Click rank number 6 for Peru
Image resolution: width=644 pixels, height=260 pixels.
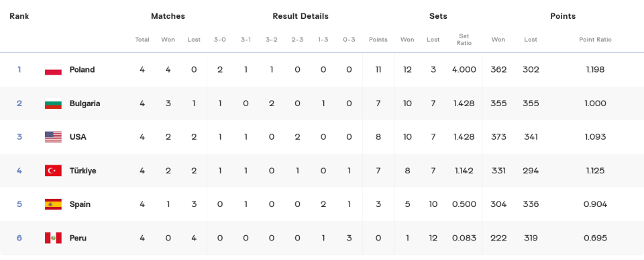click(x=19, y=238)
